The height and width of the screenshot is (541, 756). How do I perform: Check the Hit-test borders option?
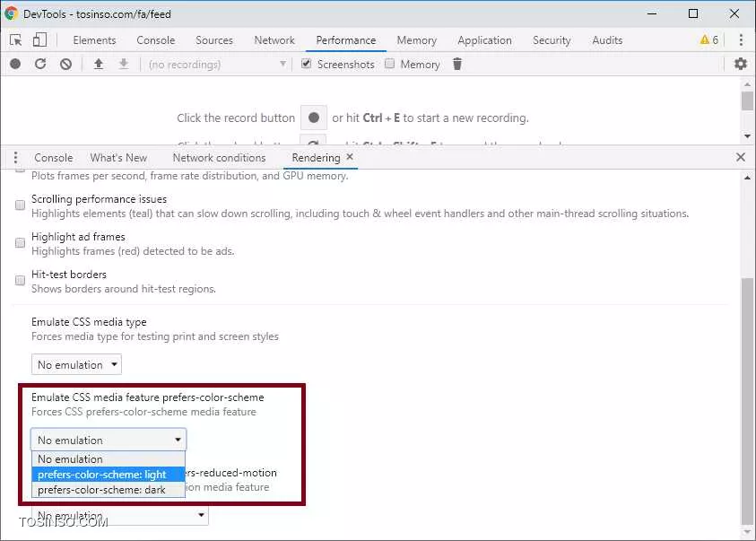pos(20,281)
